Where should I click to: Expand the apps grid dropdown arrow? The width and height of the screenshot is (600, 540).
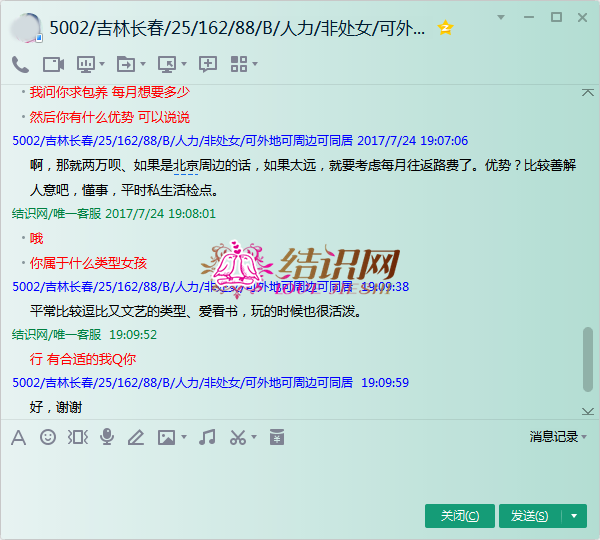(x=255, y=64)
